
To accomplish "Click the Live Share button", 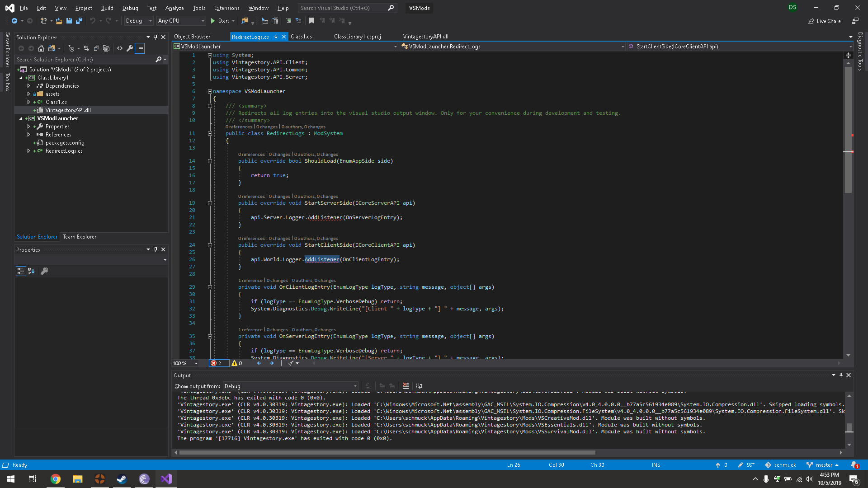I will coord(824,21).
